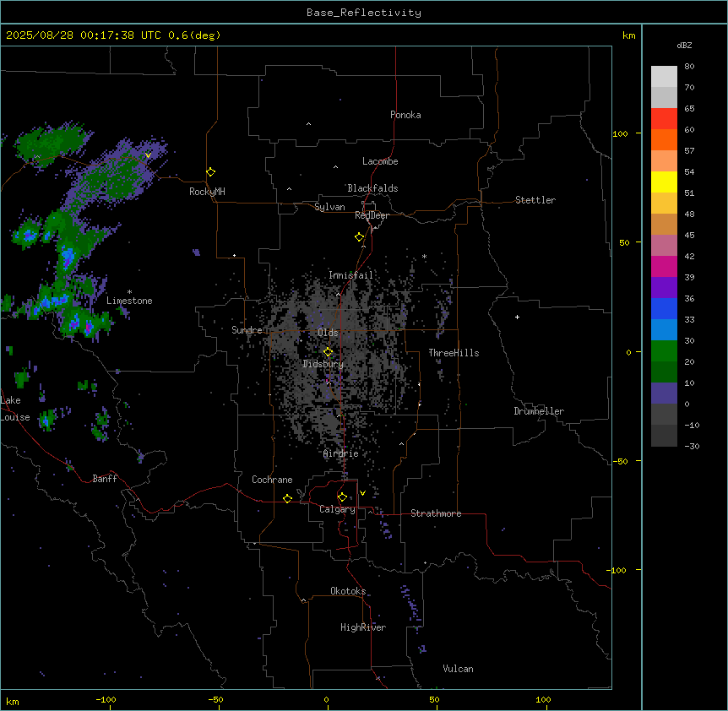Click the Lacombe city label
The width and height of the screenshot is (728, 711).
pos(380,161)
